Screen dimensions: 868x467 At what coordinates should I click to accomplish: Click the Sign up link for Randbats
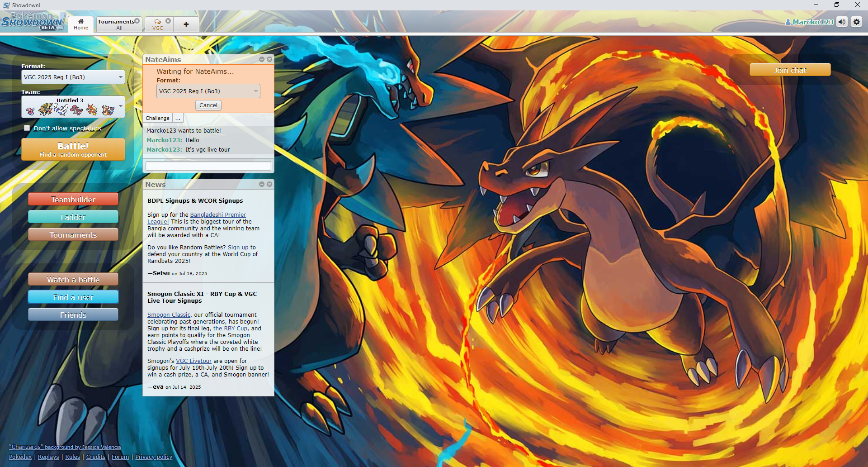(238, 248)
